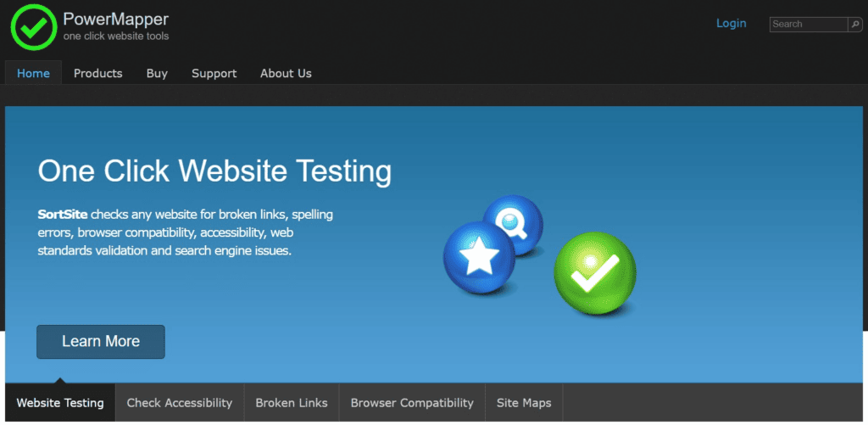
Task: Click the blue star sphere icon
Action: coord(480,257)
